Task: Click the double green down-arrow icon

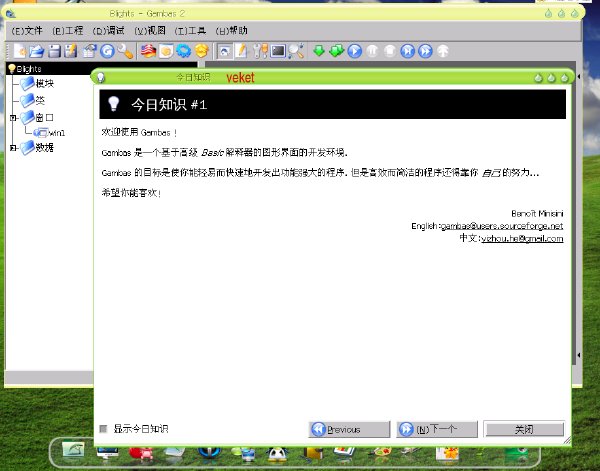Action: point(336,51)
